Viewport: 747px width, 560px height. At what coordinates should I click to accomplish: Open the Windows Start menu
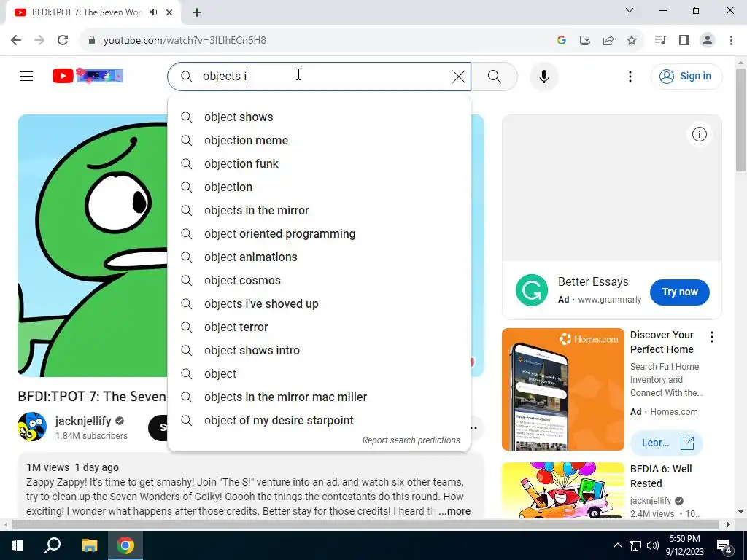[18, 545]
